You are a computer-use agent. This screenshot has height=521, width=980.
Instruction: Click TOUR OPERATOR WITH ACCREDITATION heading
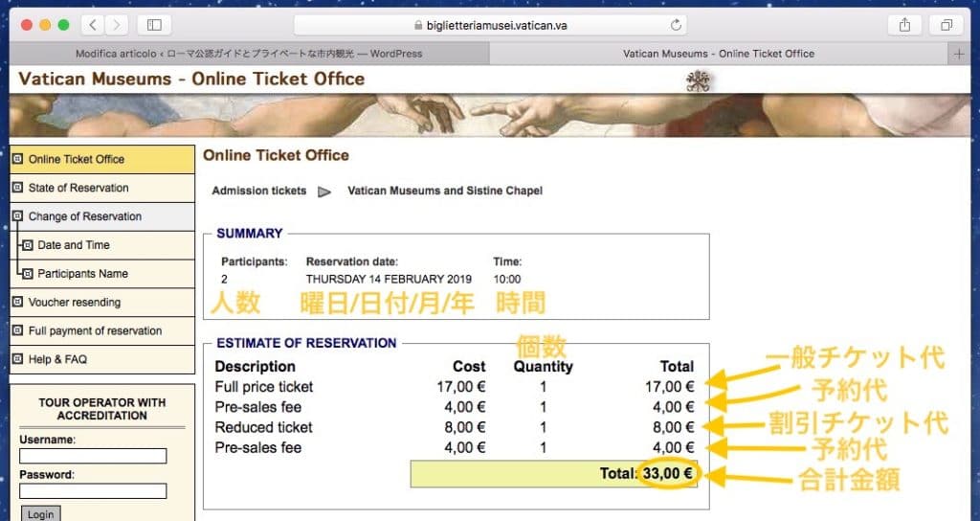coord(102,409)
